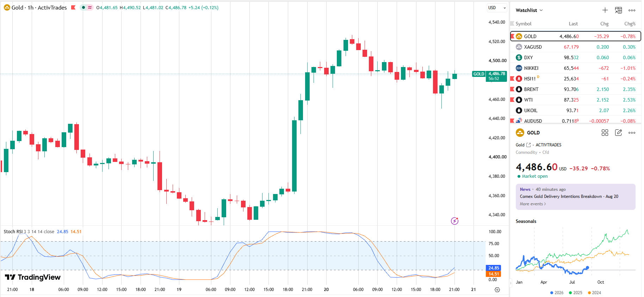Image resolution: width=644 pixels, height=297 pixels.
Task: Expand the Watchlist name dropdown
Action: [x=529, y=10]
